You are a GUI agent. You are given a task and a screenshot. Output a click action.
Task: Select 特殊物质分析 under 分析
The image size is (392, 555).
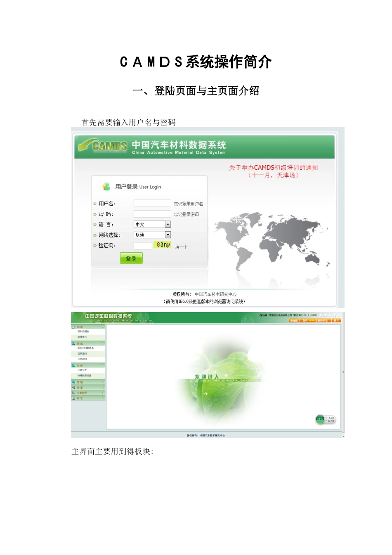click(x=84, y=375)
